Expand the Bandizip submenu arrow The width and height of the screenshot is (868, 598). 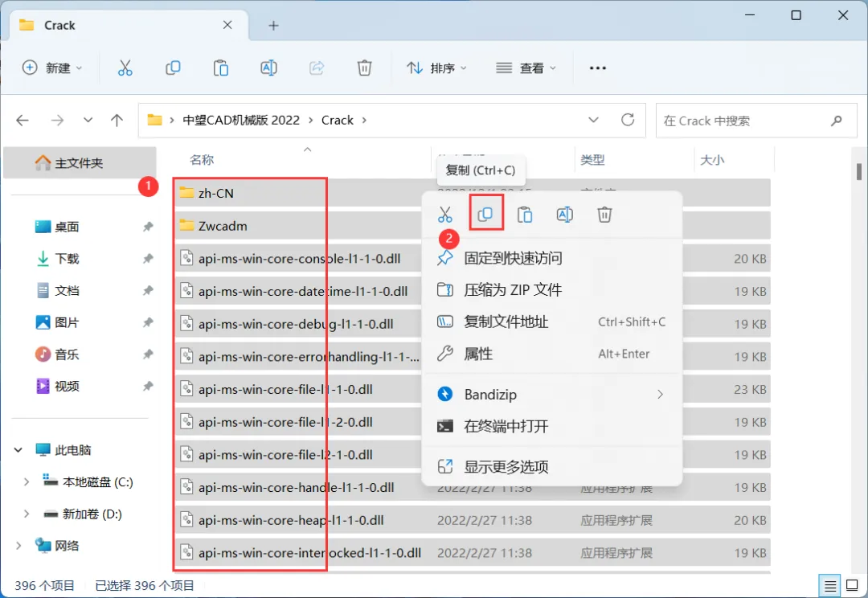660,394
